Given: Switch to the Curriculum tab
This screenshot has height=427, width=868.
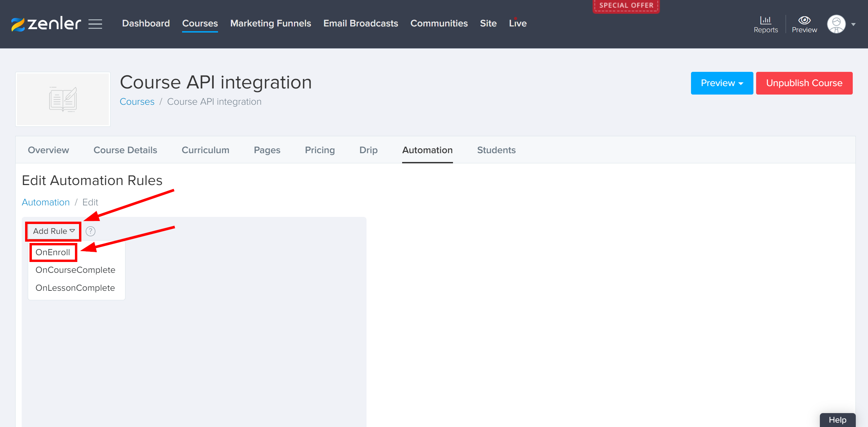Looking at the screenshot, I should pyautogui.click(x=205, y=150).
